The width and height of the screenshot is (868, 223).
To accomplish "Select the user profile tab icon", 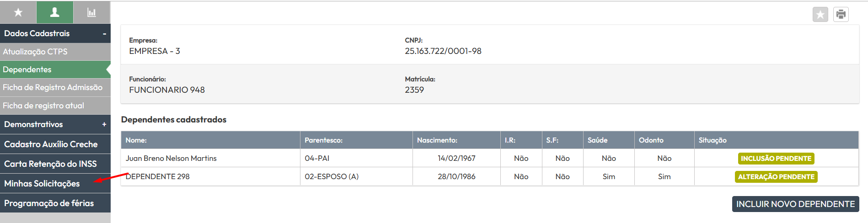I will tap(55, 12).
